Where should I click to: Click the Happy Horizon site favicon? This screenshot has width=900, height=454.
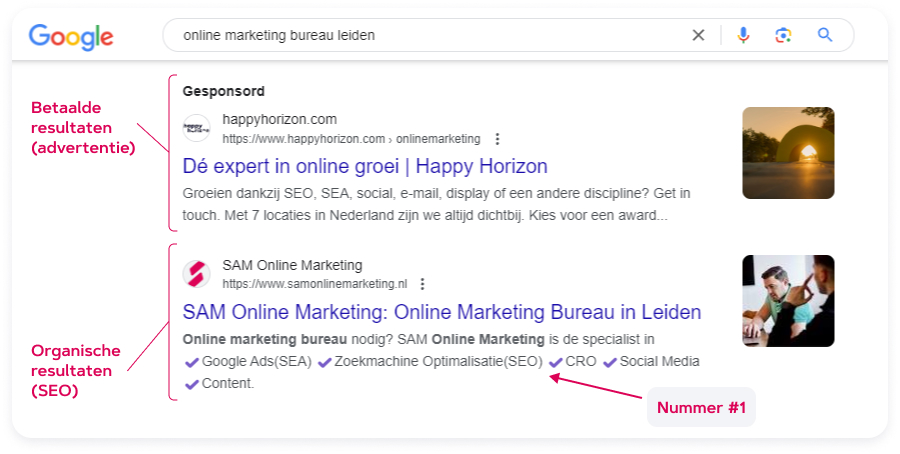tap(197, 128)
